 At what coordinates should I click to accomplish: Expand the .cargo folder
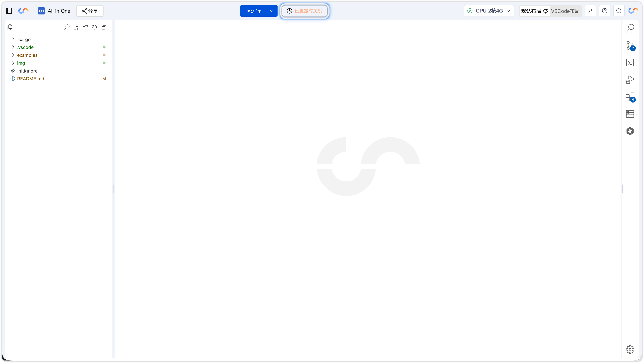tap(58, 39)
